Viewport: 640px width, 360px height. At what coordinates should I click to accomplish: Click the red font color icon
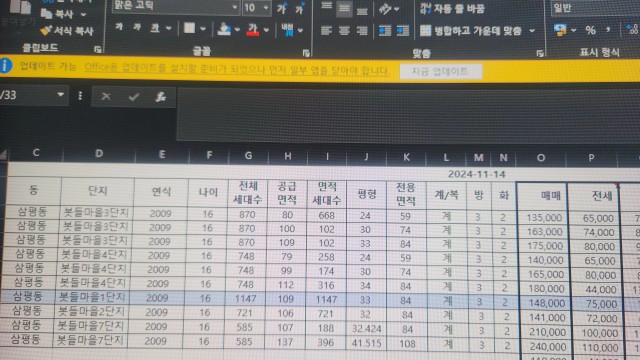click(x=253, y=29)
